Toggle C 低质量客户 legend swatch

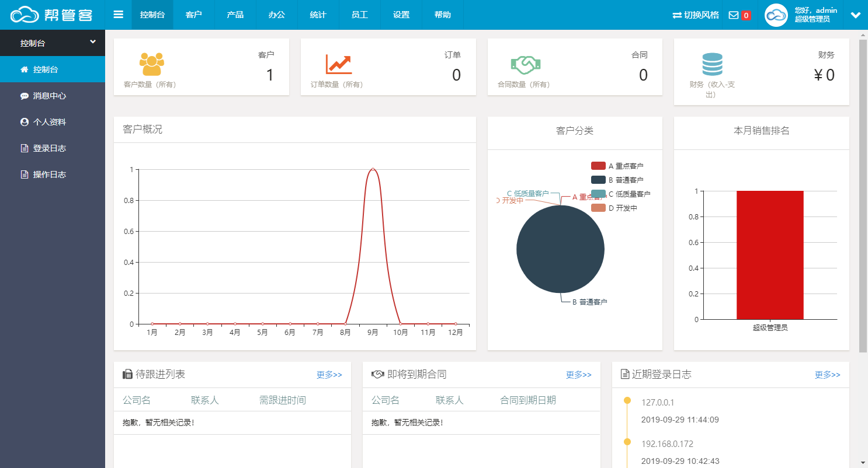[x=598, y=194]
